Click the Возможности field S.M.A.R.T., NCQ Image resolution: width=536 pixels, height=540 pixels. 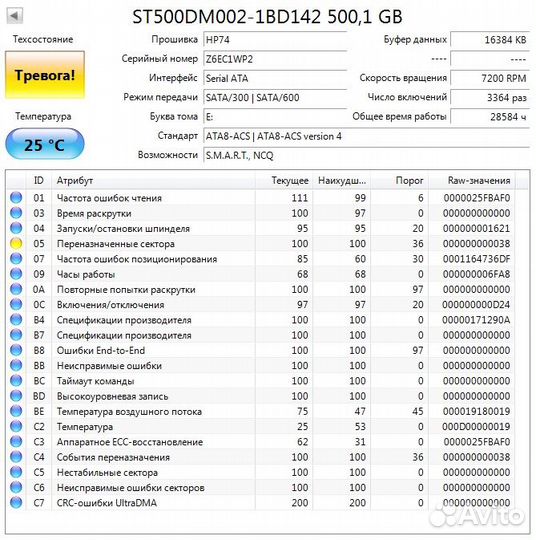click(x=366, y=156)
